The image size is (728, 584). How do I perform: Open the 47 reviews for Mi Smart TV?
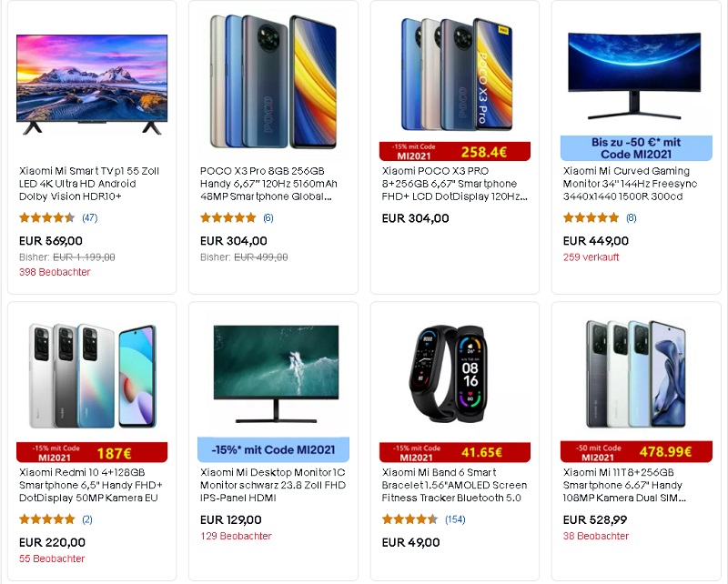89,217
